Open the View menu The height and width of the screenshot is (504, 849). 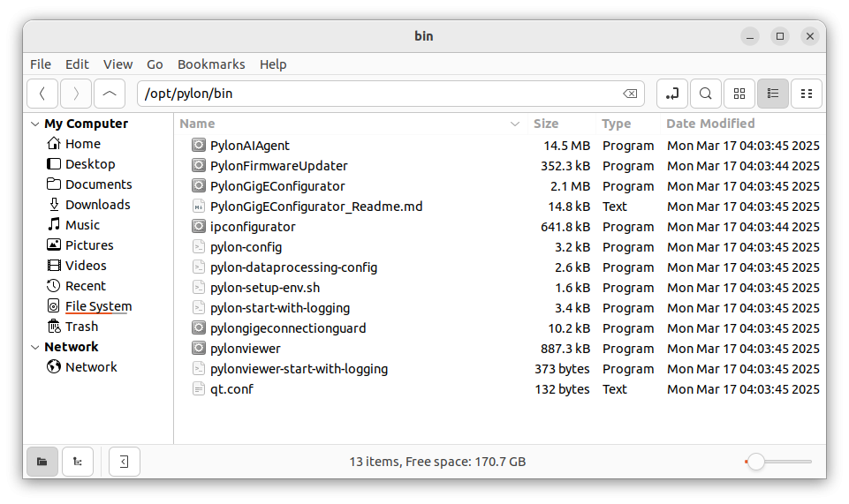tap(118, 64)
